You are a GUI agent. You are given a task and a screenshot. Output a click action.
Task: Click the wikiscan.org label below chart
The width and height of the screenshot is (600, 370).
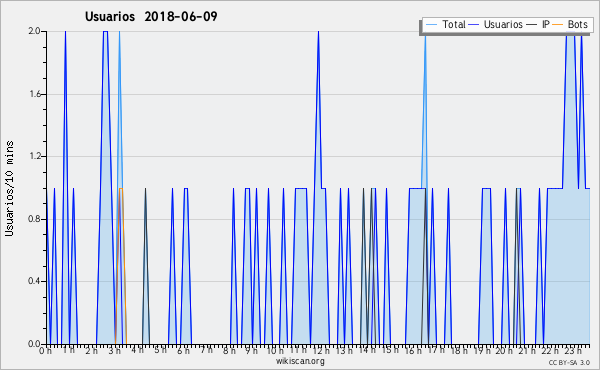point(300,361)
